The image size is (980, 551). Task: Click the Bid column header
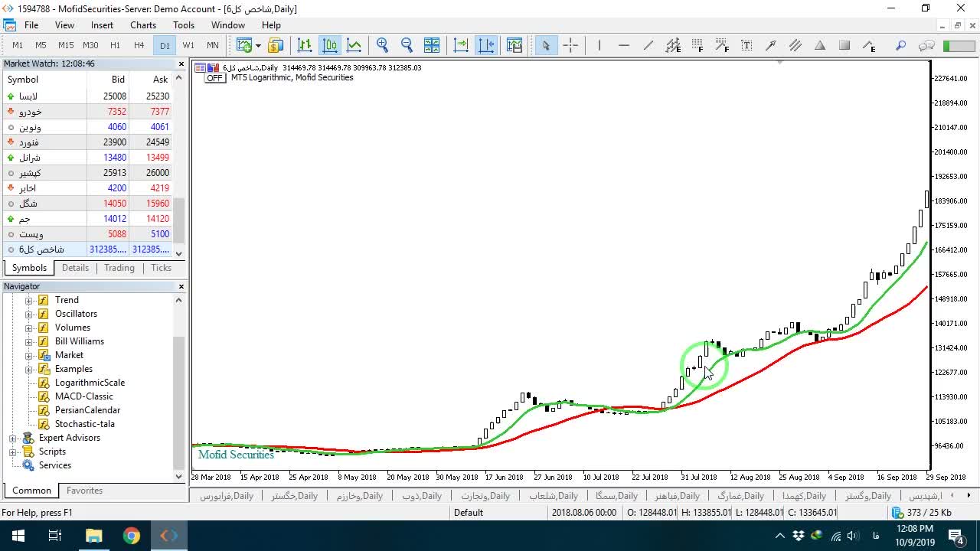pos(107,79)
